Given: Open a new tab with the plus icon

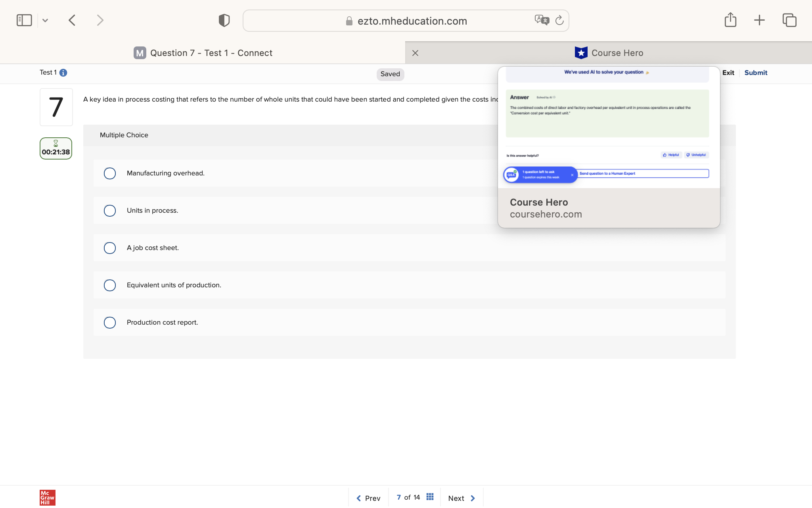Looking at the screenshot, I should [x=759, y=20].
